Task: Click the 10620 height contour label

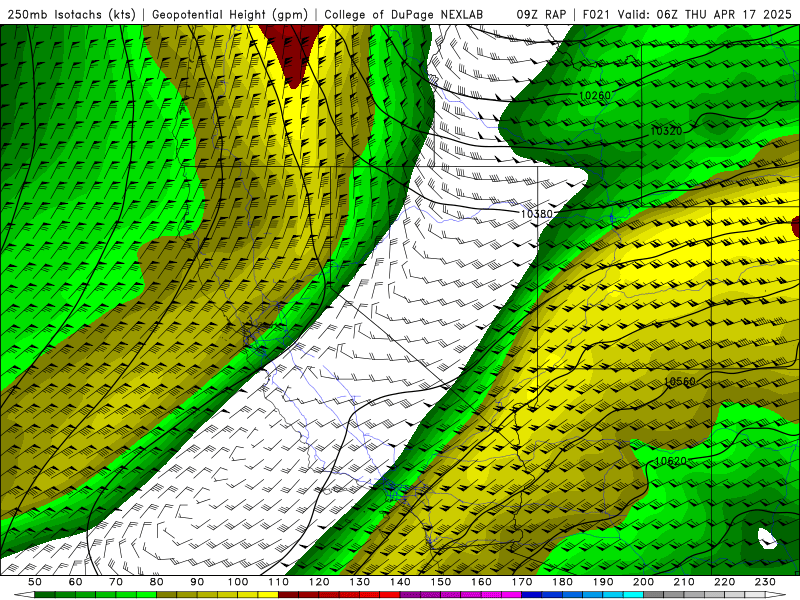Action: pyautogui.click(x=670, y=461)
